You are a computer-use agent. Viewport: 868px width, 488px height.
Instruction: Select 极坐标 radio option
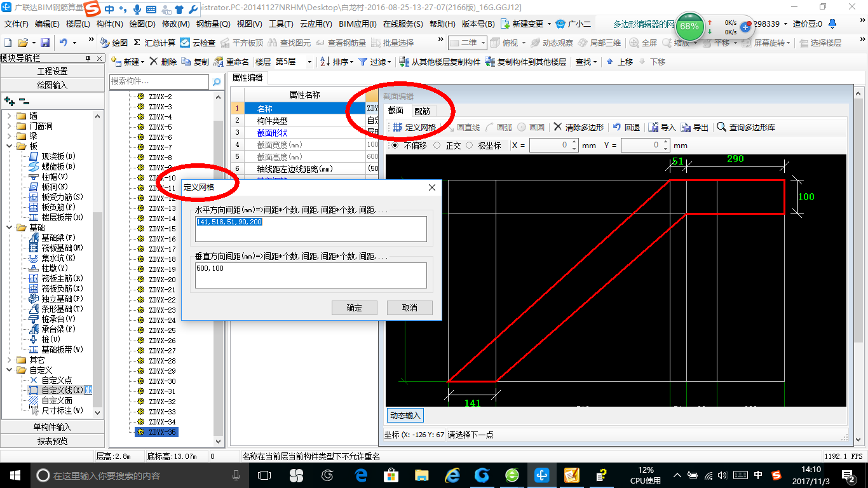pyautogui.click(x=470, y=145)
